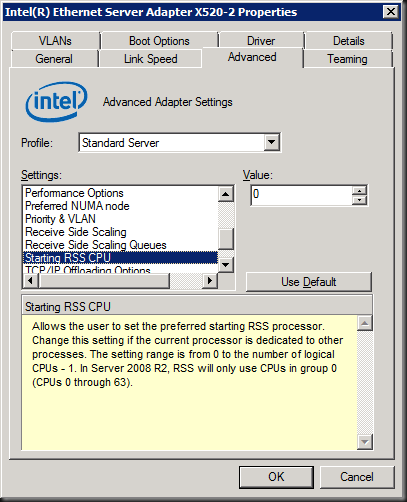Open the General tab
The width and height of the screenshot is (407, 502).
click(54, 59)
